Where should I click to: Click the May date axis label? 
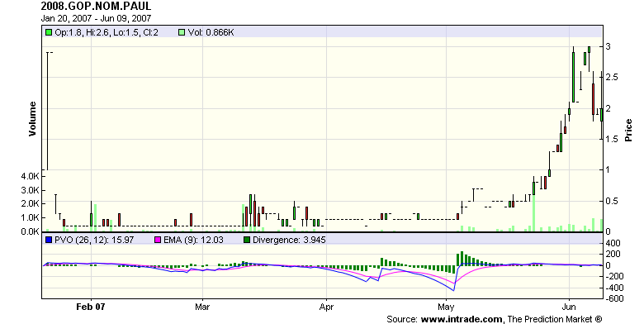click(x=446, y=307)
